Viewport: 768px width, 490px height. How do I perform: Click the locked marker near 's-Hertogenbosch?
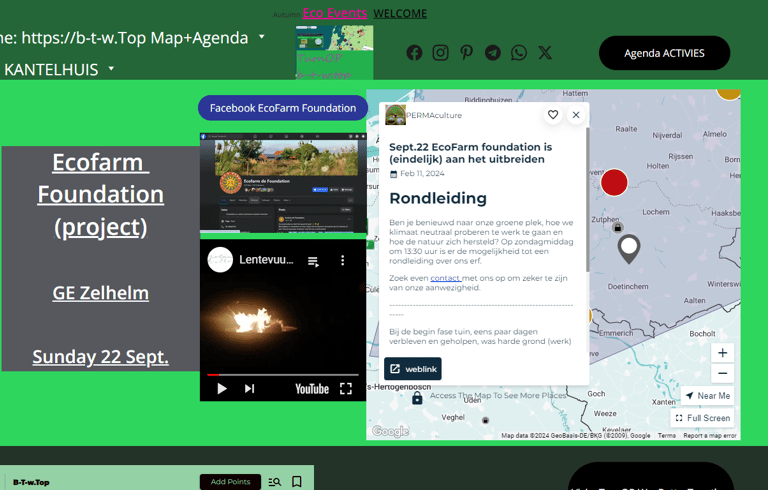417,398
